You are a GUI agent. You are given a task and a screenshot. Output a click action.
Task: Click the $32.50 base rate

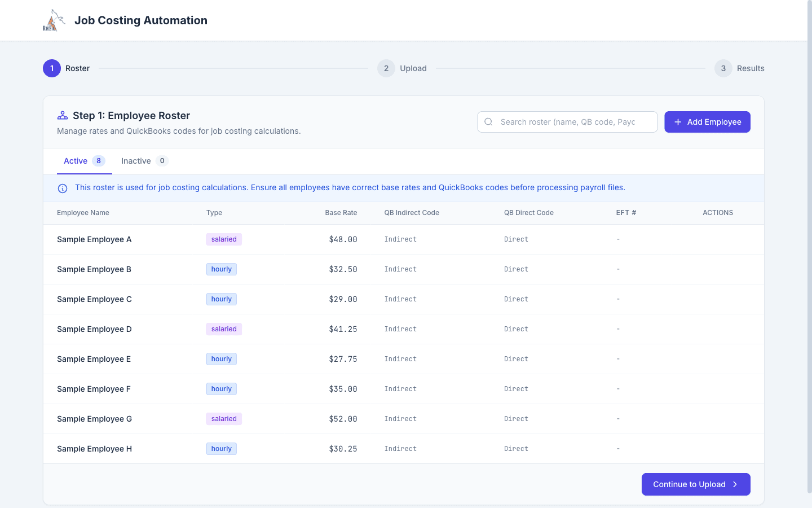(x=343, y=269)
